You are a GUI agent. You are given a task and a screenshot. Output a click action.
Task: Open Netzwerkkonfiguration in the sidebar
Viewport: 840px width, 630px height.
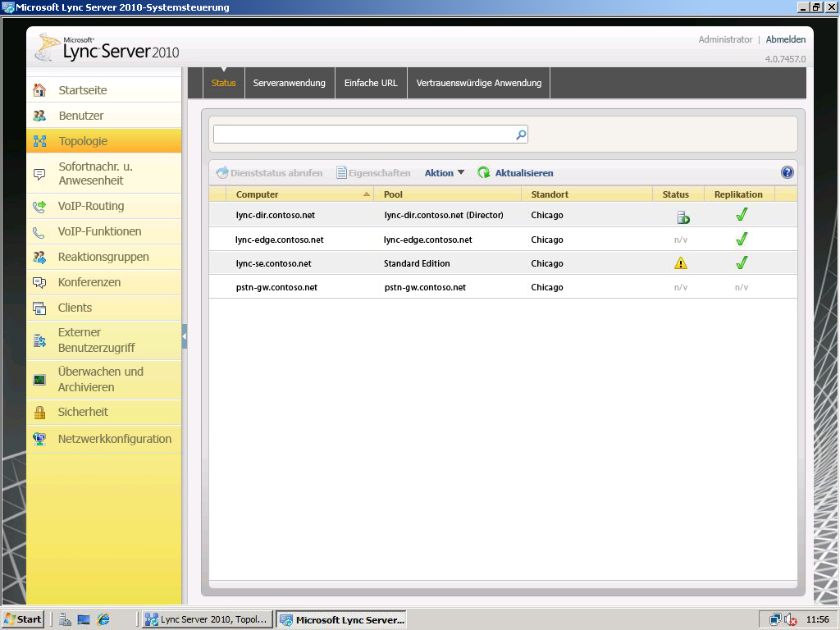[x=114, y=439]
